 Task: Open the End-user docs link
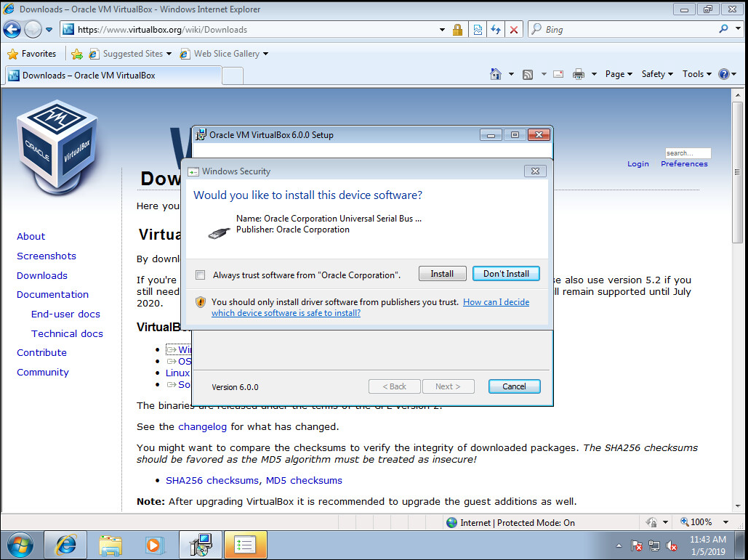coord(66,314)
